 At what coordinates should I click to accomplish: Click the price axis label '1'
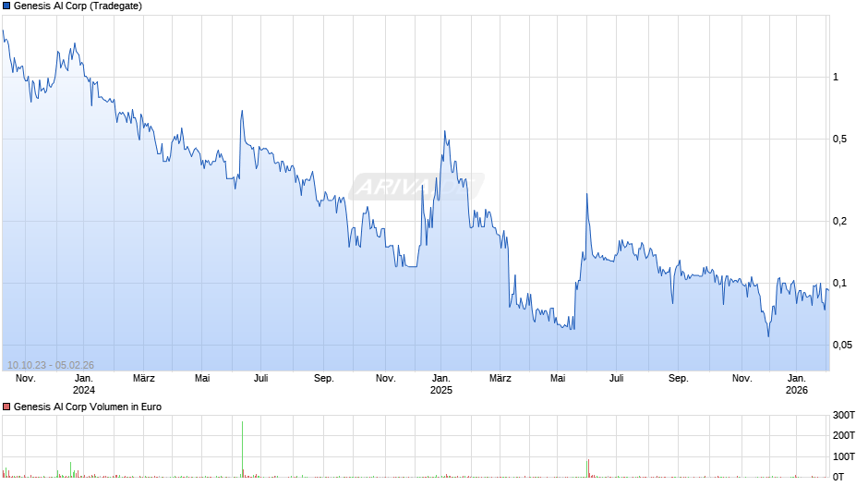pyautogui.click(x=836, y=77)
